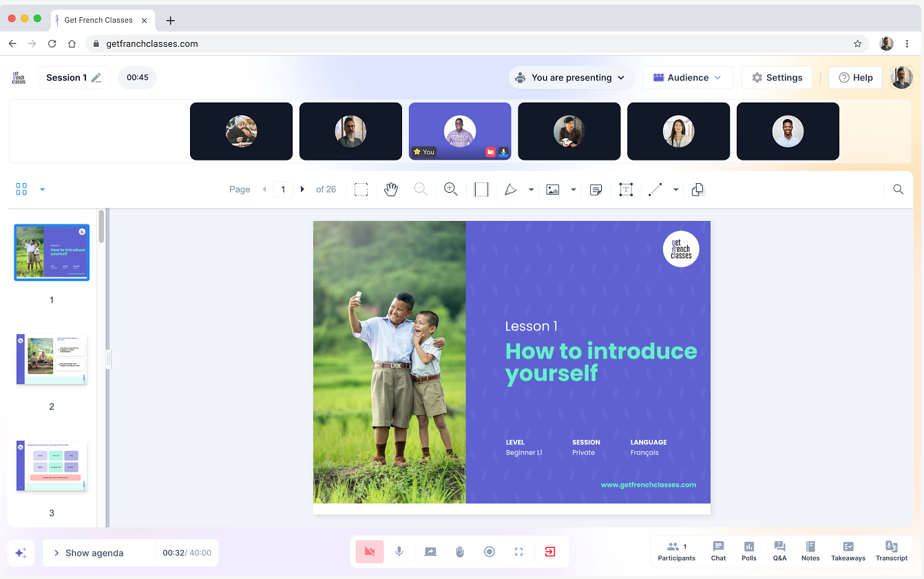Click the leave session exit icon
The height and width of the screenshot is (579, 924).
click(x=550, y=551)
